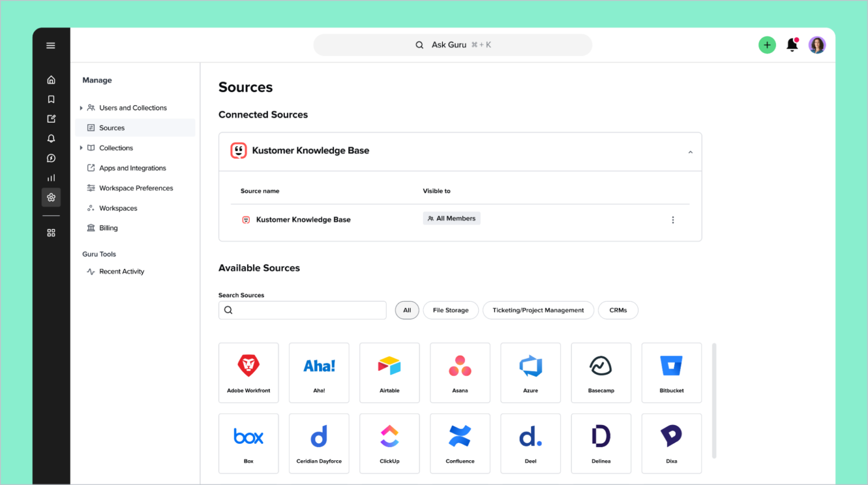Click the hamburger menu icon at top left
The width and height of the screenshot is (868, 485).
coord(51,45)
